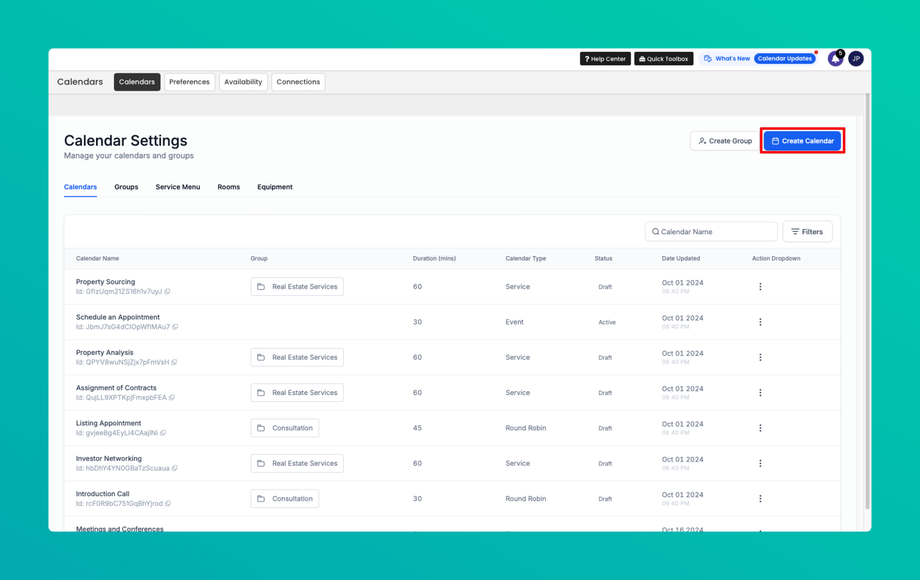Copy the Introduction Call calendar ID
Viewport: 920px width, 580px height.
click(168, 503)
